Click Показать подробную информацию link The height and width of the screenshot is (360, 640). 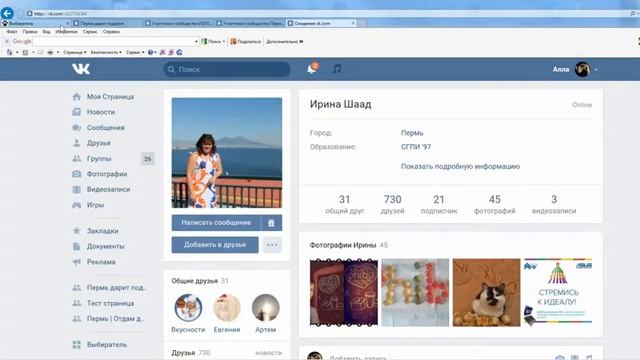pos(460,167)
